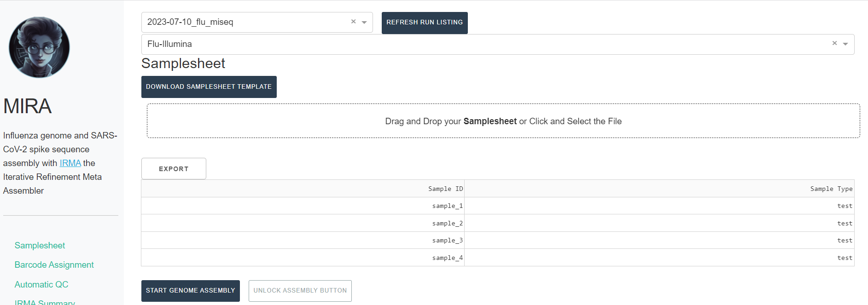The image size is (868, 305).
Task: Clear the Flu-Illumina experiment type selection
Action: 834,43
